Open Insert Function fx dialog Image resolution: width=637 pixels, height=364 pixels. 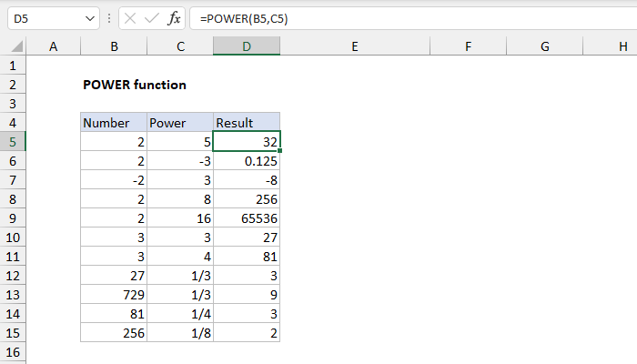point(174,19)
